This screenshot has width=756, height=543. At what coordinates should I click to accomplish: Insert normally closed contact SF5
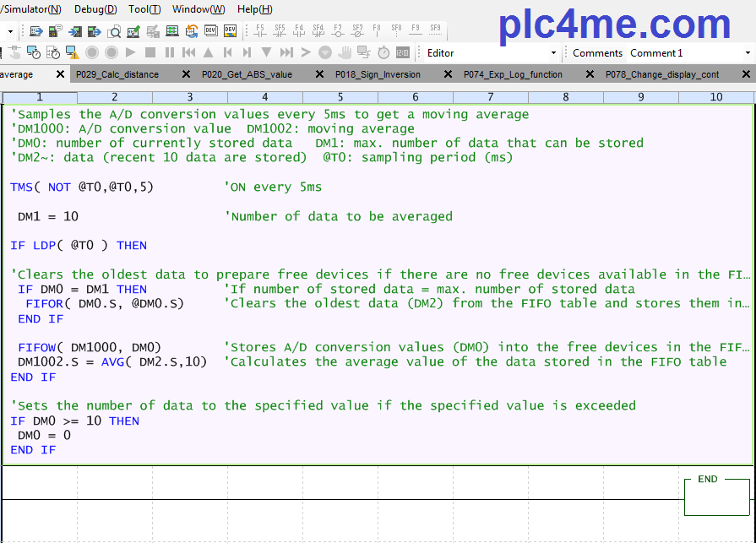pyautogui.click(x=280, y=31)
